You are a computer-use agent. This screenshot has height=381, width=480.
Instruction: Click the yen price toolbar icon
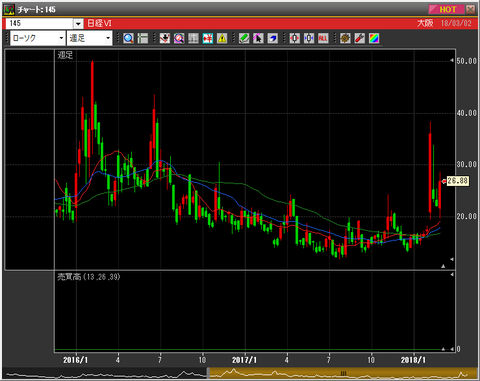point(208,38)
